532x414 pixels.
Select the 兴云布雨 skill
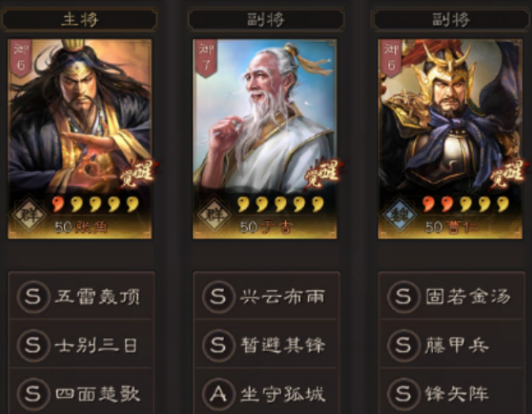click(x=266, y=296)
